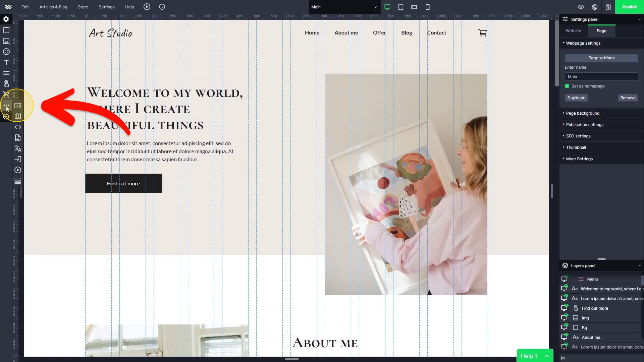Open the Edit menu

pyautogui.click(x=25, y=7)
